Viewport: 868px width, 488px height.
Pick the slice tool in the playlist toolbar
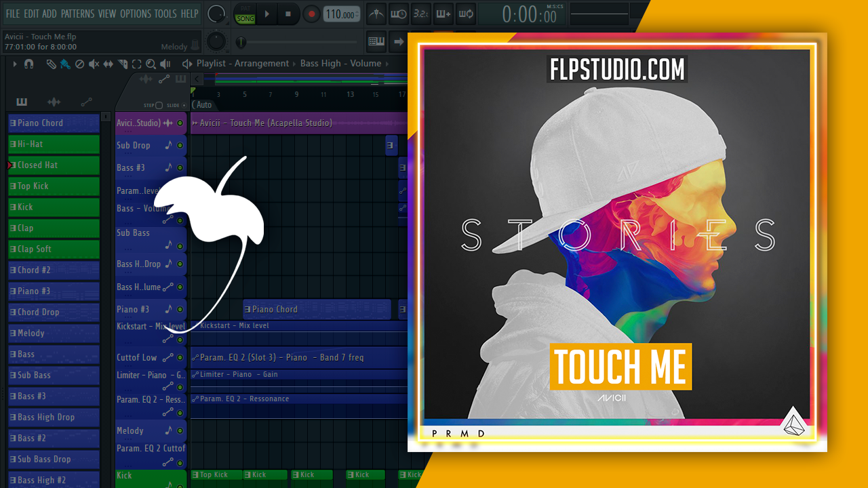click(123, 64)
